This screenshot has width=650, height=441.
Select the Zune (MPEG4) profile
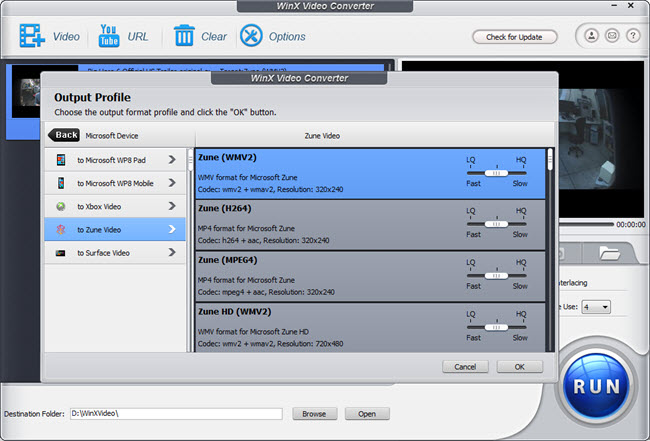point(371,276)
